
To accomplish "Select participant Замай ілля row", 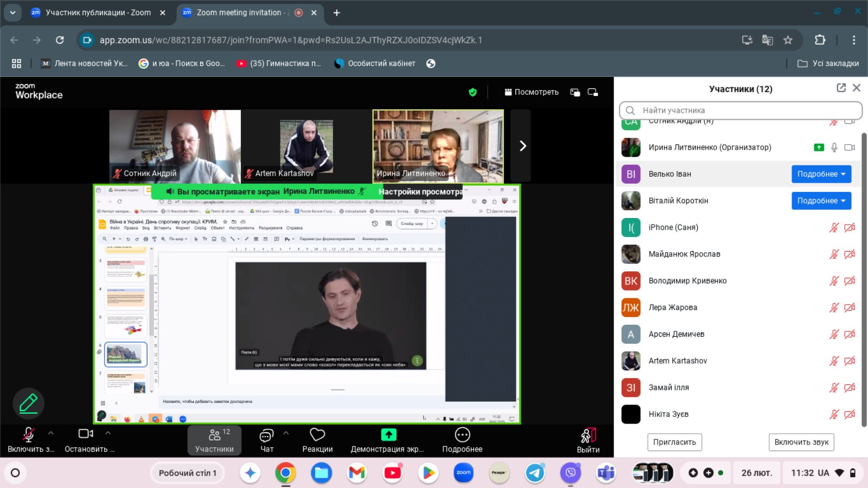I will pos(738,388).
